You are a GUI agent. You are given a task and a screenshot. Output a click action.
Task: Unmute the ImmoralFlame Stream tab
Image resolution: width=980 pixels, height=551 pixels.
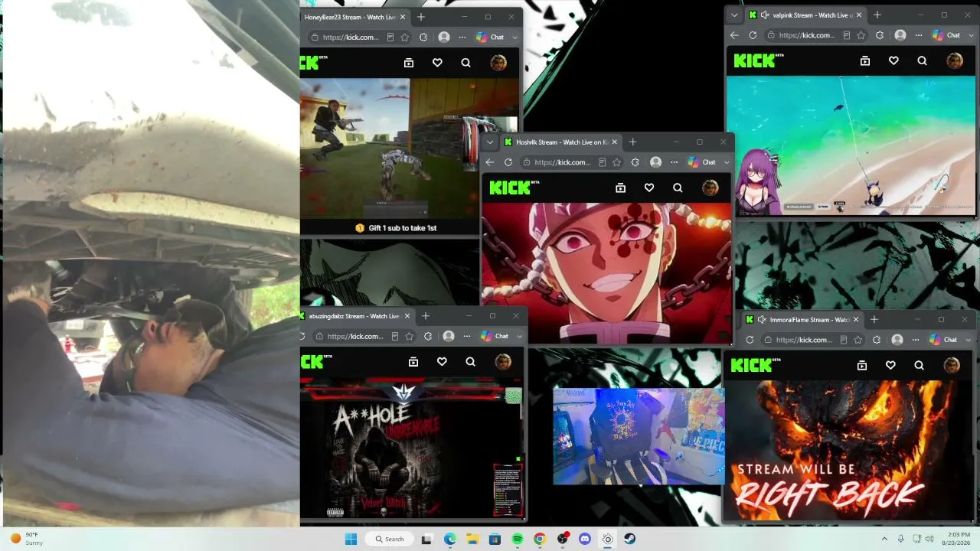pyautogui.click(x=761, y=320)
